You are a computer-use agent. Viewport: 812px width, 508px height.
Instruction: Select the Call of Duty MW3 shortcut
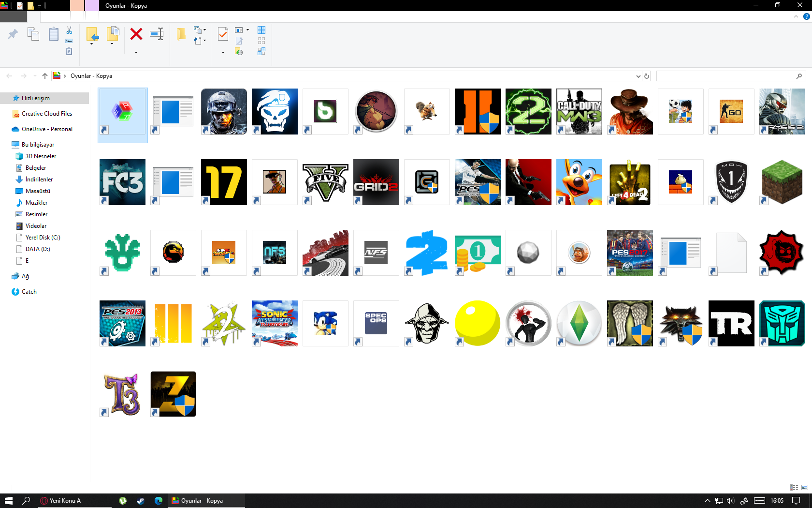579,111
